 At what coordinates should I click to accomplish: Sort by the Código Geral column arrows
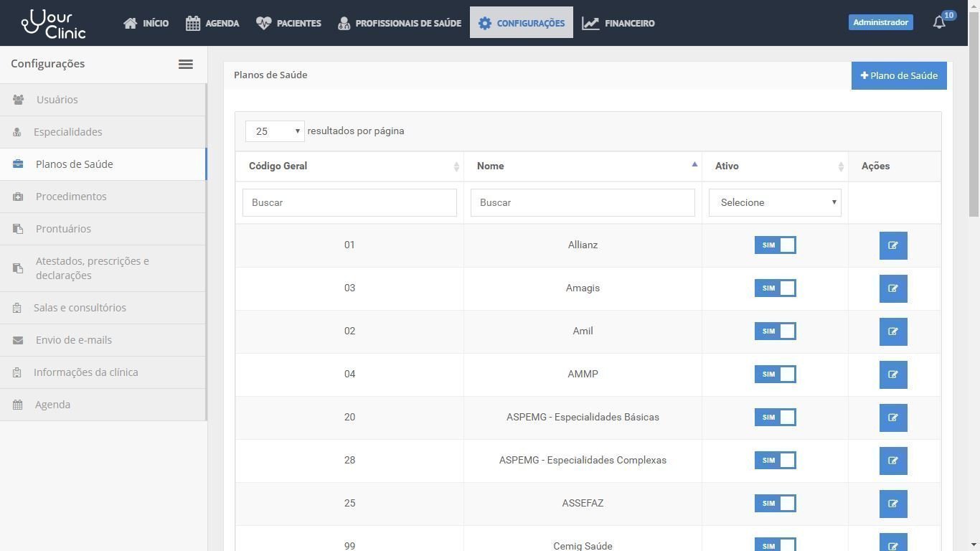[456, 166]
